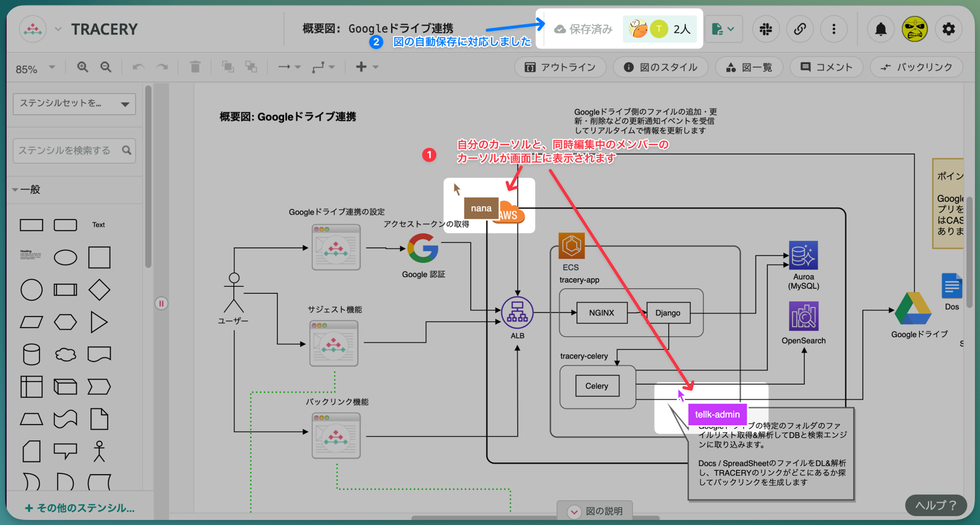The height and width of the screenshot is (525, 980).
Task: Click the zoom in magnifier icon
Action: pyautogui.click(x=82, y=67)
